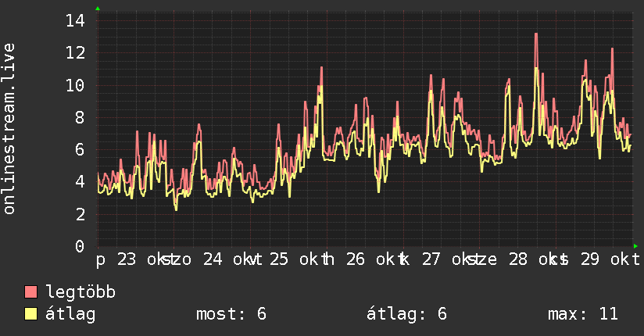Click the y-axis label 12
Image resolution: width=644 pixels, height=336 pixels.
[x=76, y=52]
